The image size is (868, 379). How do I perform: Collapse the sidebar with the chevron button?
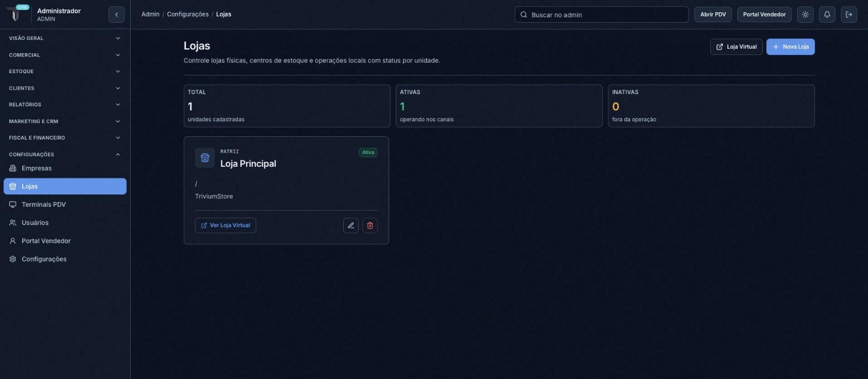[116, 14]
